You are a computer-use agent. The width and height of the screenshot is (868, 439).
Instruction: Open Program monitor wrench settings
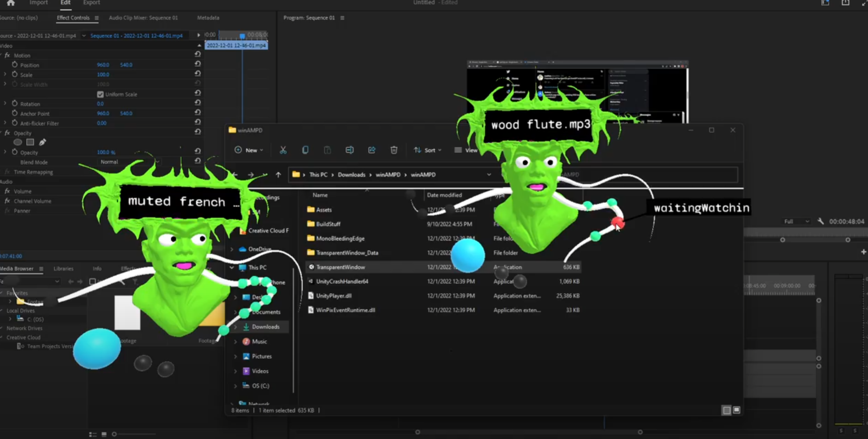click(x=821, y=221)
